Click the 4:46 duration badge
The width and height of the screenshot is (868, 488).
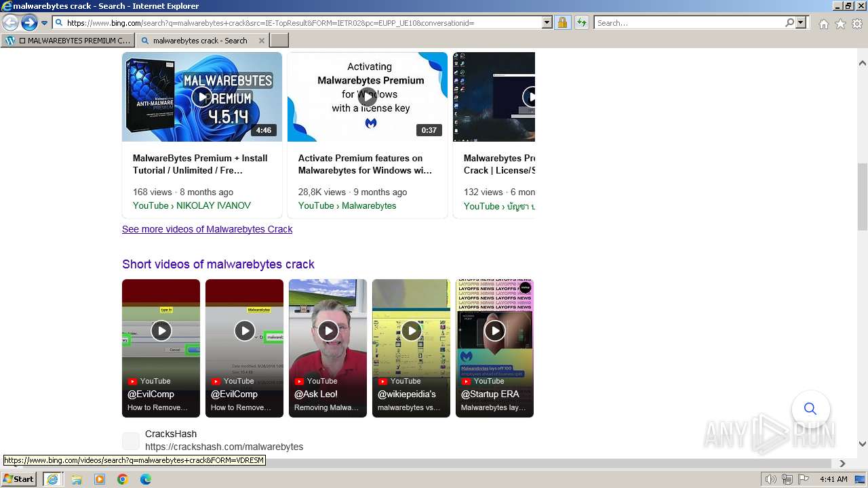pyautogui.click(x=264, y=130)
